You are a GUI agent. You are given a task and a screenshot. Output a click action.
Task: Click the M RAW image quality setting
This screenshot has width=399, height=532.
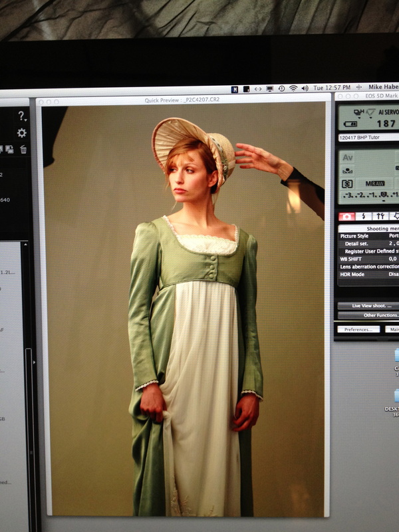374,184
